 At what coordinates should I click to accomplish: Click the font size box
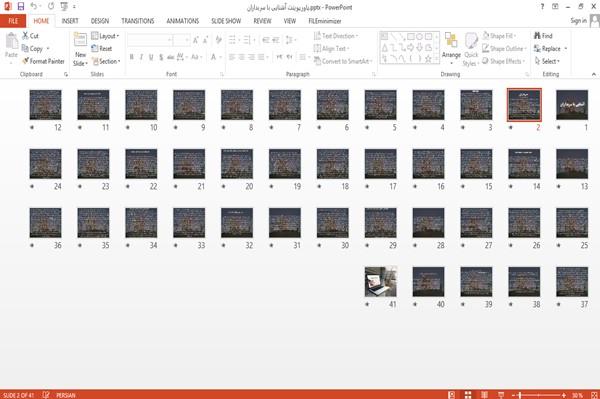(181, 40)
